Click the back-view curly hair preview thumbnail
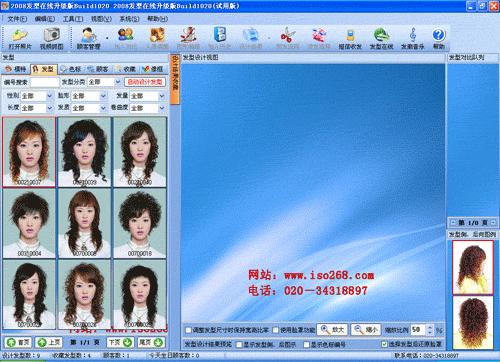Image resolution: width=500 pixels, height=362 pixels. point(473,322)
